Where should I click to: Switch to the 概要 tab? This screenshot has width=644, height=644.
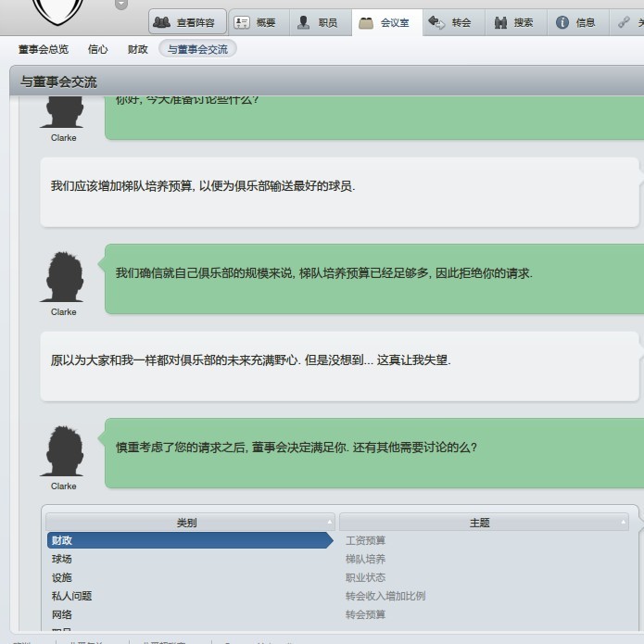coord(259,22)
